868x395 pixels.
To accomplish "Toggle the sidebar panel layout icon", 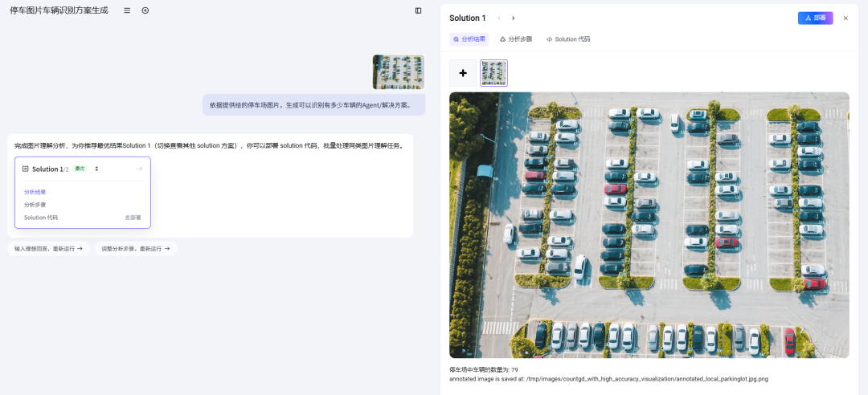I will (x=418, y=10).
